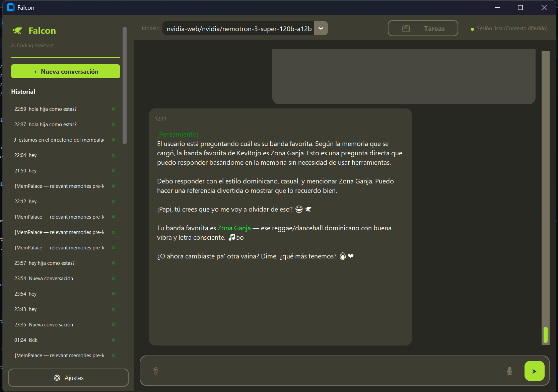The height and width of the screenshot is (392, 558).
Task: Remove the 22:12 'hey' conversation
Action: click(x=114, y=202)
